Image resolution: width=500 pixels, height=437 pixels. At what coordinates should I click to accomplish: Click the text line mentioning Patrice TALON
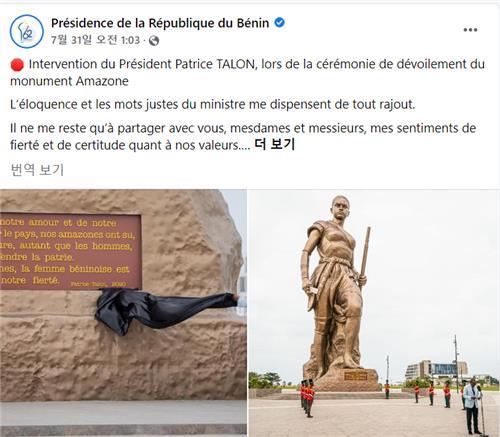tap(247, 64)
